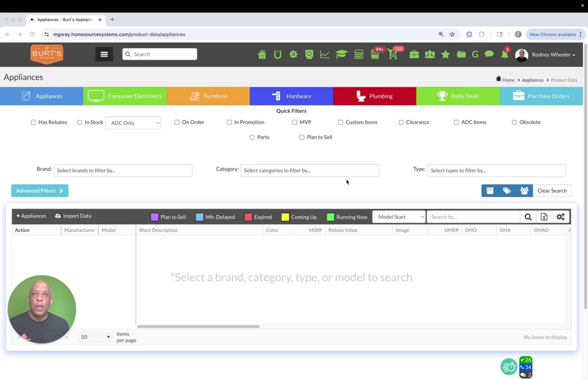Export grid to Excel icon
Viewport: 588px width, 380px height.
pyautogui.click(x=544, y=217)
